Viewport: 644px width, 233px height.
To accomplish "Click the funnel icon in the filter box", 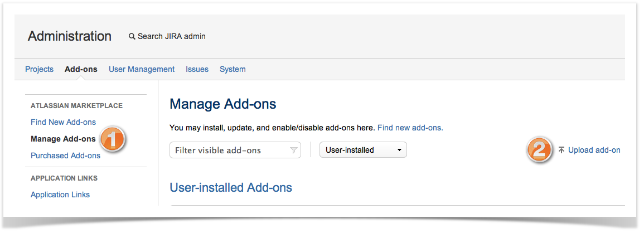I will [x=293, y=151].
